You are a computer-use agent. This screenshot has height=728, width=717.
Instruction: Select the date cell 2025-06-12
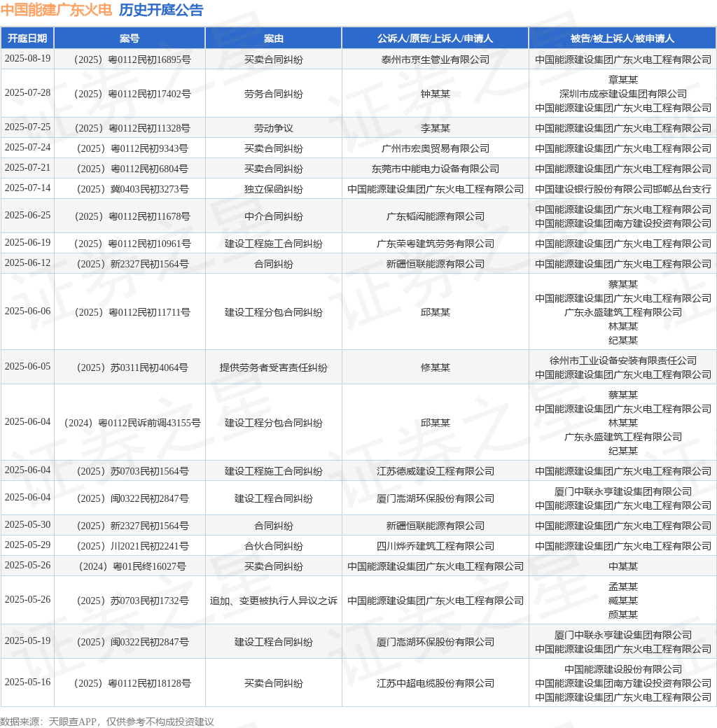[x=27, y=263]
